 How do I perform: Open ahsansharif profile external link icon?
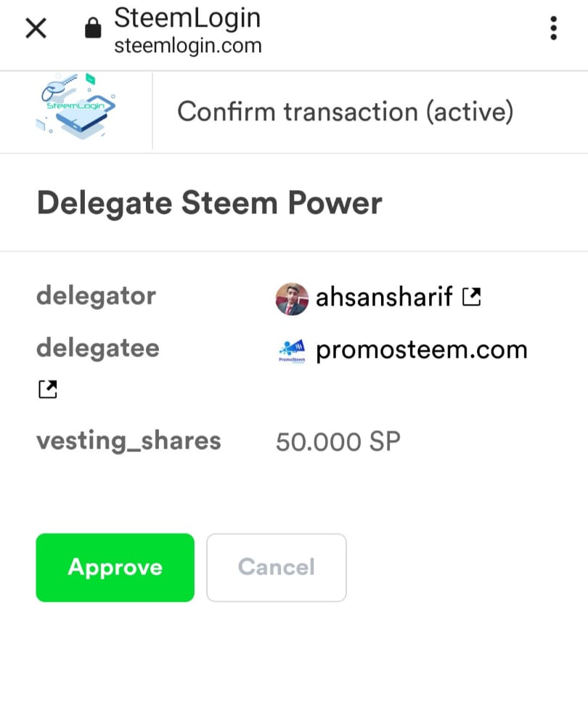click(x=472, y=297)
